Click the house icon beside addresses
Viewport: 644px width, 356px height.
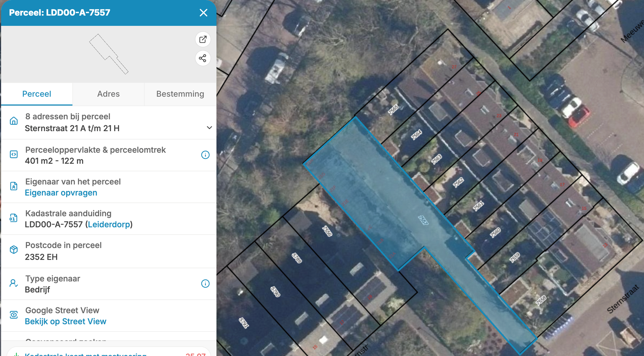click(x=14, y=121)
